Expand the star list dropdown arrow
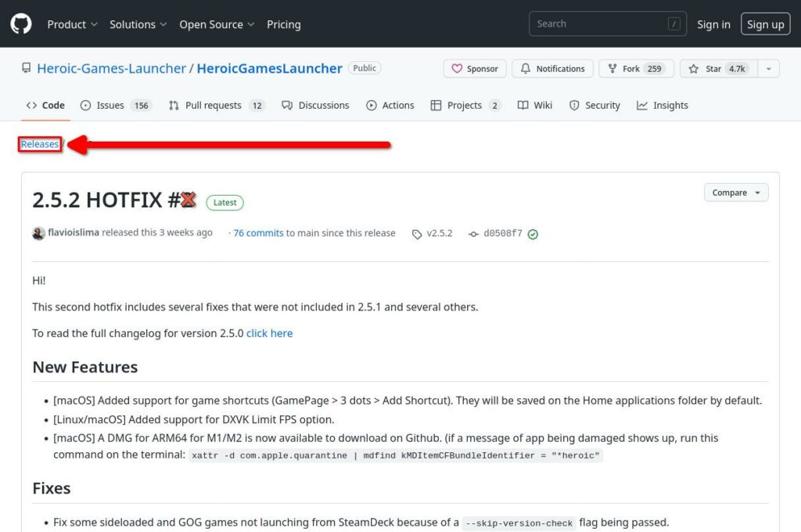 click(x=768, y=69)
